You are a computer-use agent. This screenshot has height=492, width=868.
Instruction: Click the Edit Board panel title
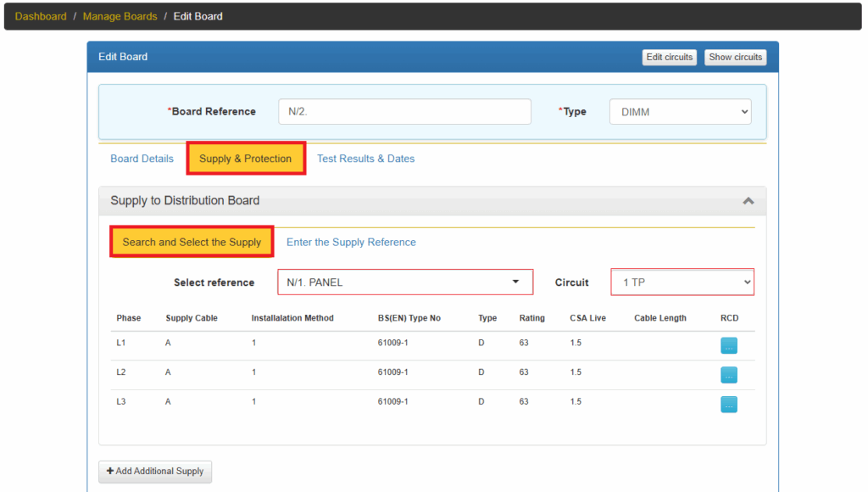123,57
